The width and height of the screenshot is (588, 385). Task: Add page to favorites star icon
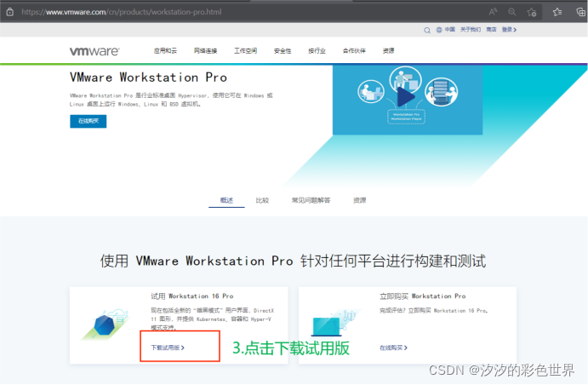tap(531, 13)
